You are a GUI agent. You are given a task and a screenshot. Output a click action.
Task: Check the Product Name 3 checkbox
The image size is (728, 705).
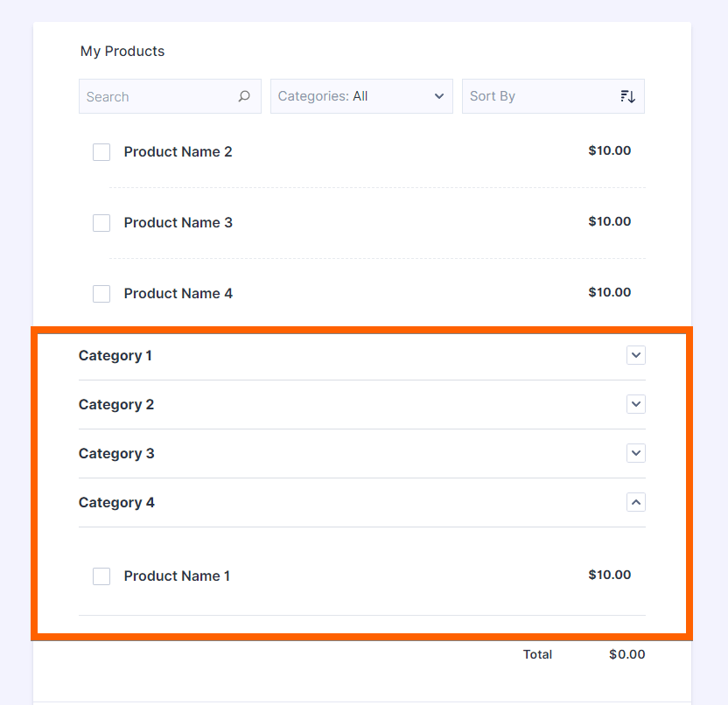point(101,223)
